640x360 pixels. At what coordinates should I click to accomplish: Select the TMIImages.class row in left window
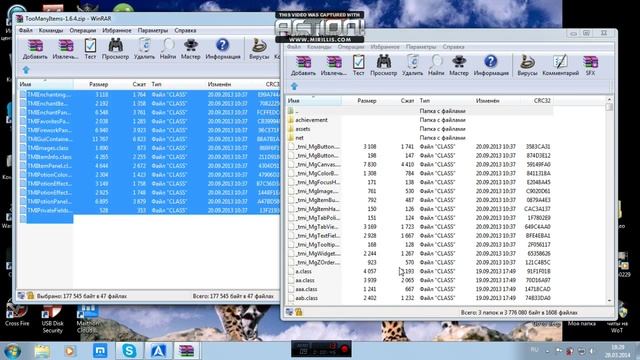click(x=149, y=148)
